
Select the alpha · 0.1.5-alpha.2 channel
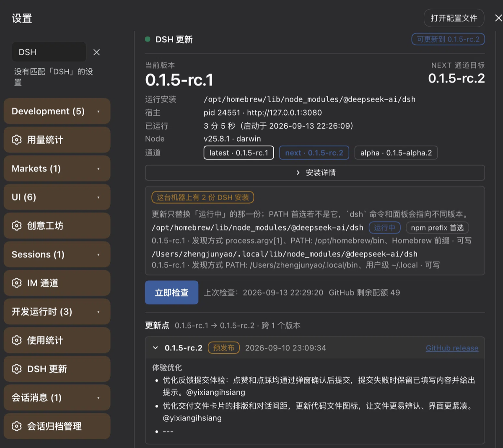coord(396,153)
